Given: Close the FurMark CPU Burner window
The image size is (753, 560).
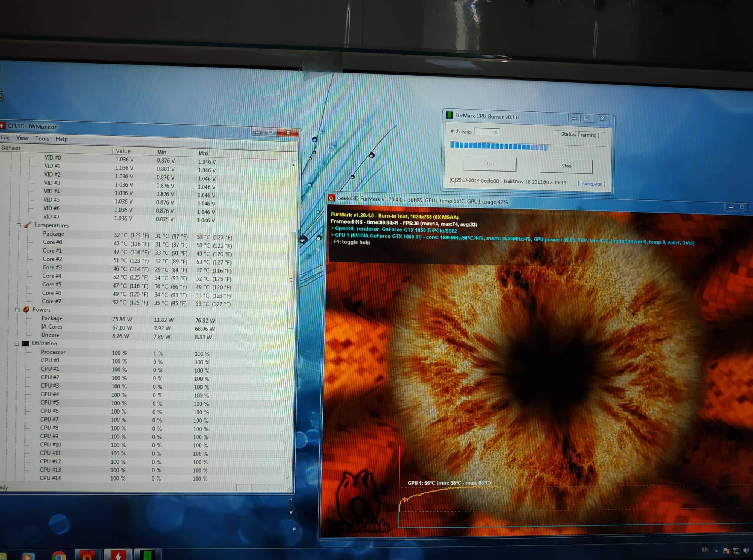Looking at the screenshot, I should [602, 119].
